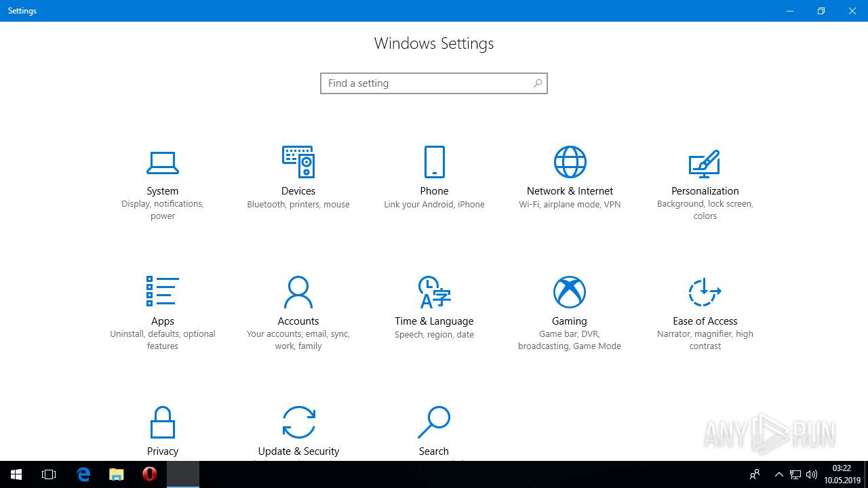This screenshot has height=488, width=868.
Task: Click the Search category label
Action: (434, 451)
